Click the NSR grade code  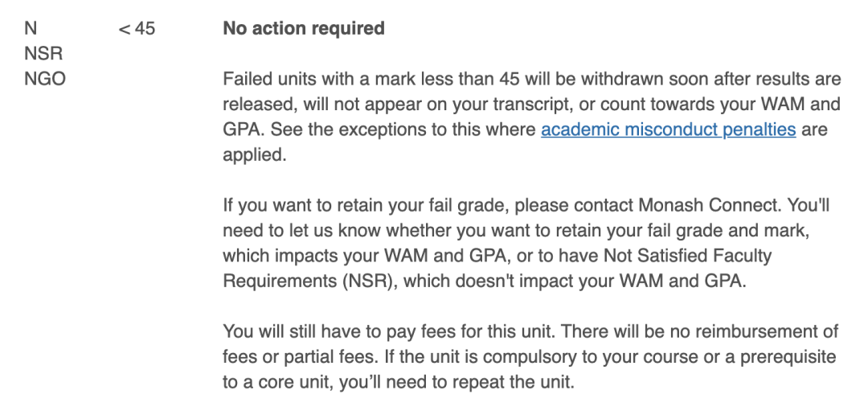(x=43, y=54)
